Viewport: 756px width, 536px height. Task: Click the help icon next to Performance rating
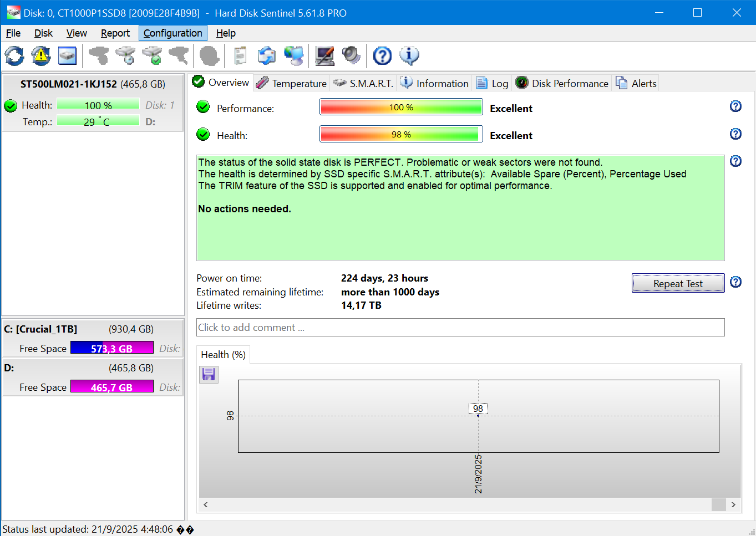(735, 106)
